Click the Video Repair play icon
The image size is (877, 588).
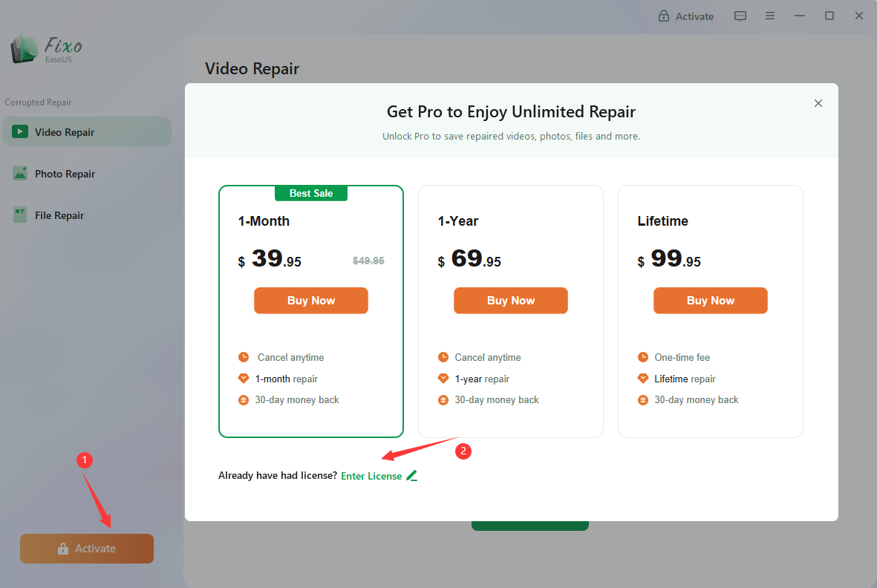(x=20, y=132)
